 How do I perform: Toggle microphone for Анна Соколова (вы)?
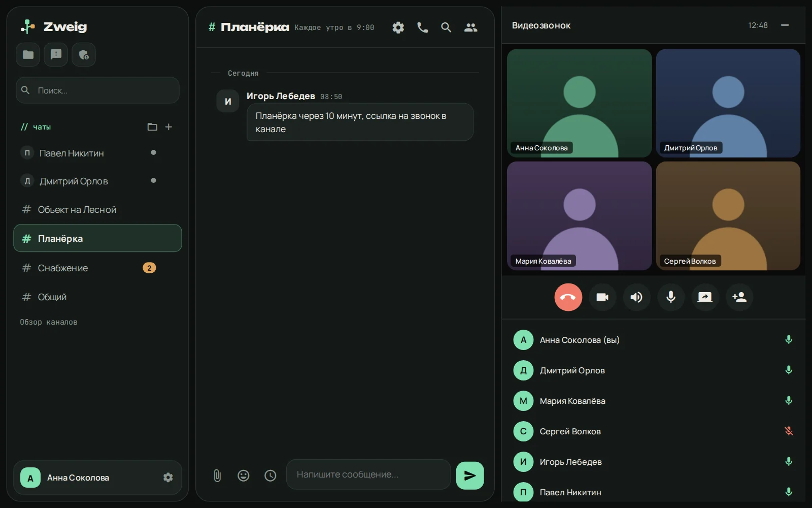789,339
